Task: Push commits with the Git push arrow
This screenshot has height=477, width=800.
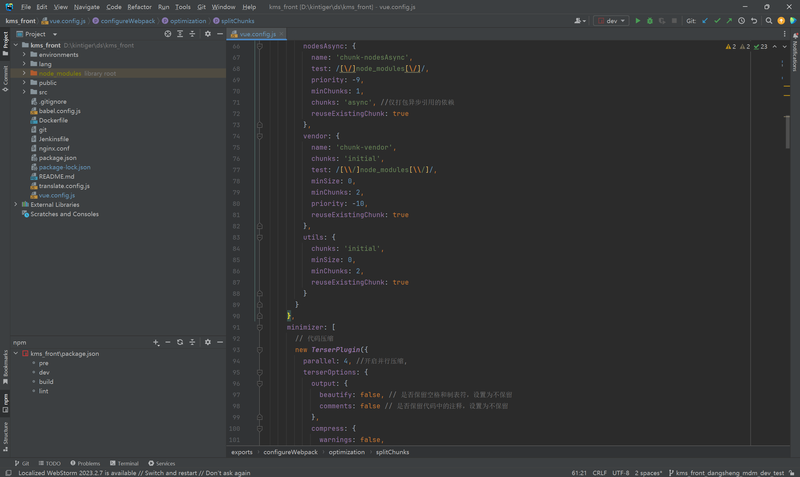Action: (x=729, y=20)
